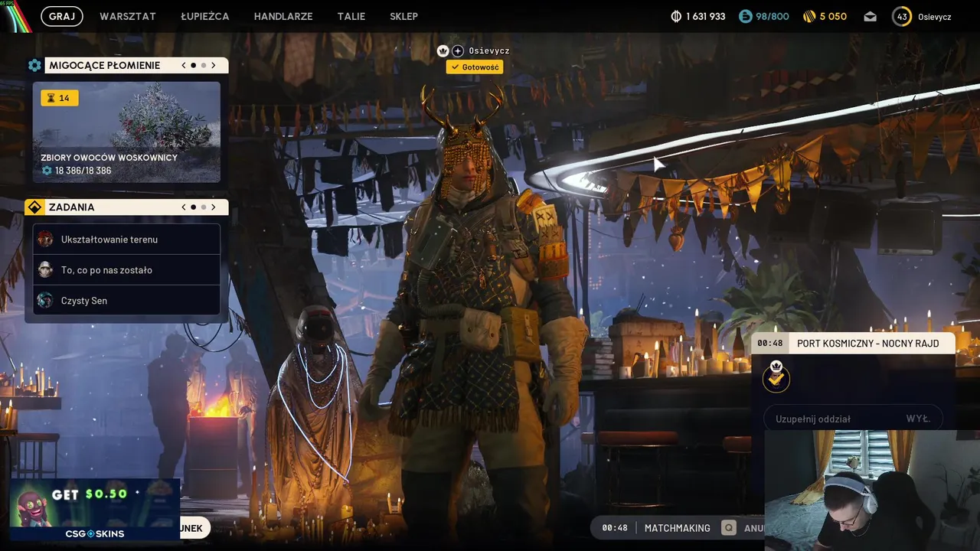Select the character in the lobby center
The height and width of the screenshot is (551, 980).
[476, 306]
